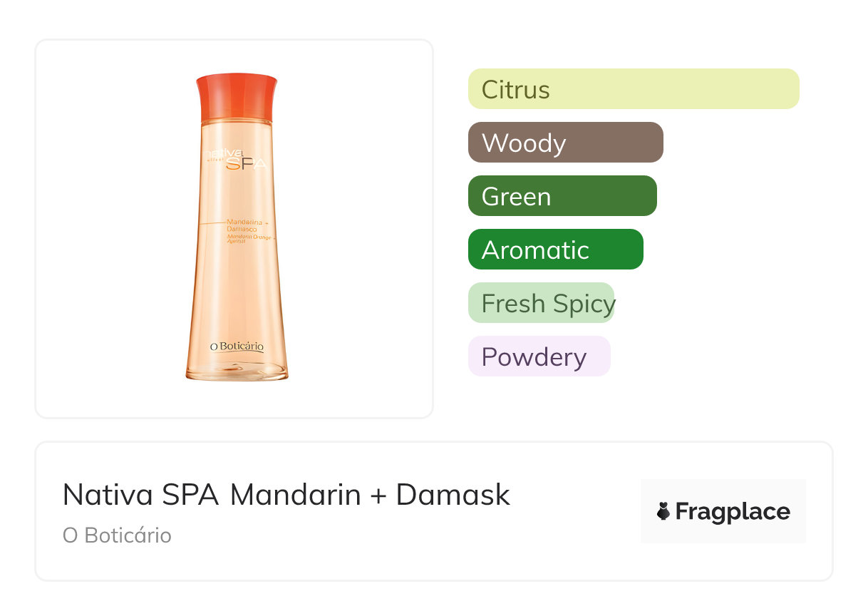The height and width of the screenshot is (616, 868).
Task: Open the Nativa SPA Mandarin + Damask title
Action: point(286,495)
